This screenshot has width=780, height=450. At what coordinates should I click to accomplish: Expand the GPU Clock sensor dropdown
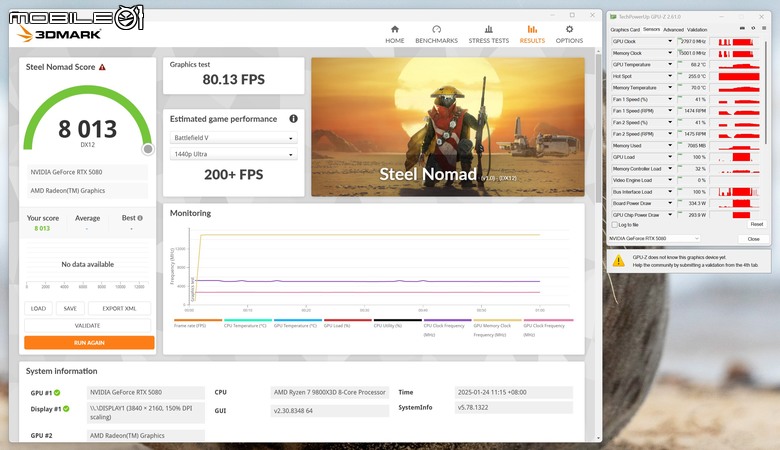coord(670,41)
